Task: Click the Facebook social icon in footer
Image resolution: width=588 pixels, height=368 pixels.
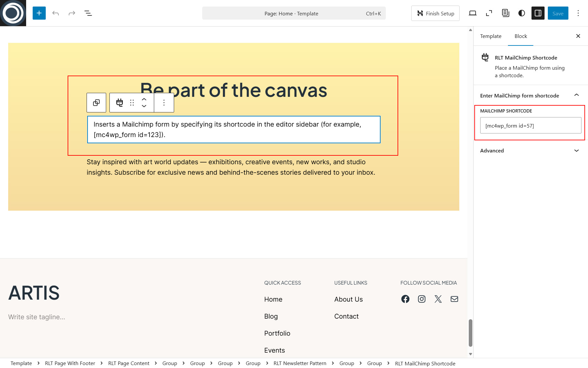Action: pos(405,299)
